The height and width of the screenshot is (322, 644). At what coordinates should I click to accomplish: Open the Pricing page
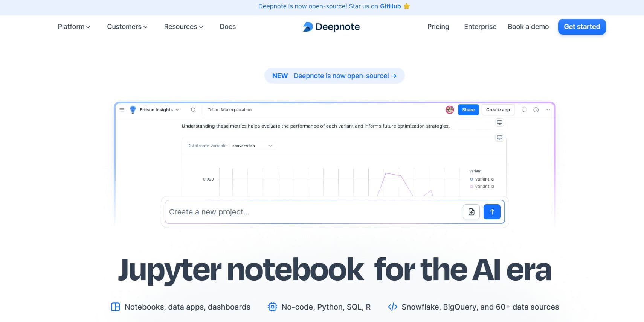(x=438, y=27)
